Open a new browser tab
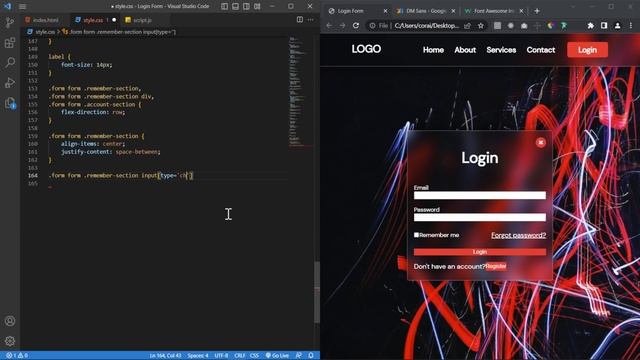The image size is (640, 360). pyautogui.click(x=537, y=11)
